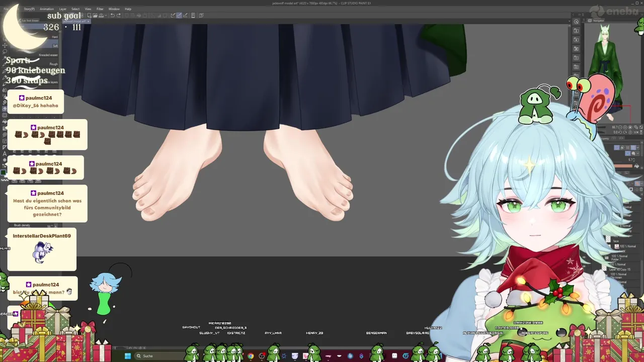Toggle Snap to Ruler icon
644x362 pixels.
pyautogui.click(x=174, y=15)
